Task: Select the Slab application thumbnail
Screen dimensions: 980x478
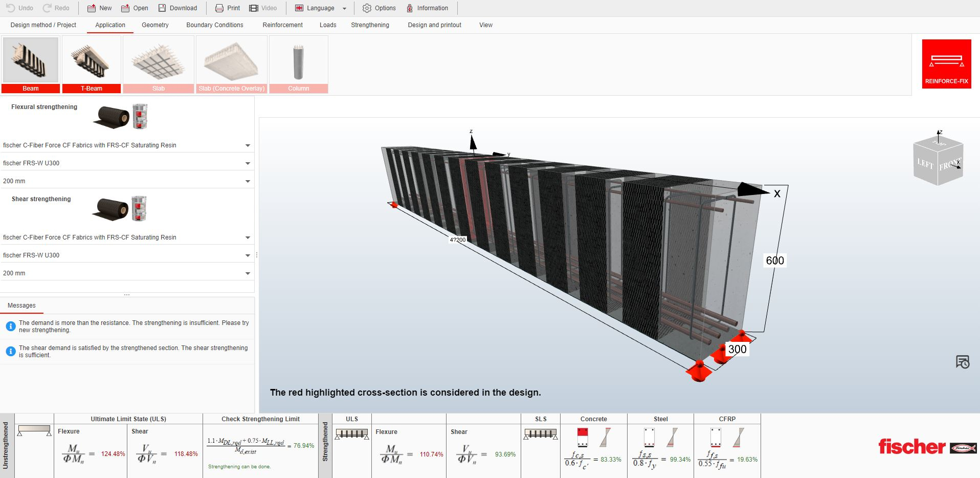Action: (159, 64)
